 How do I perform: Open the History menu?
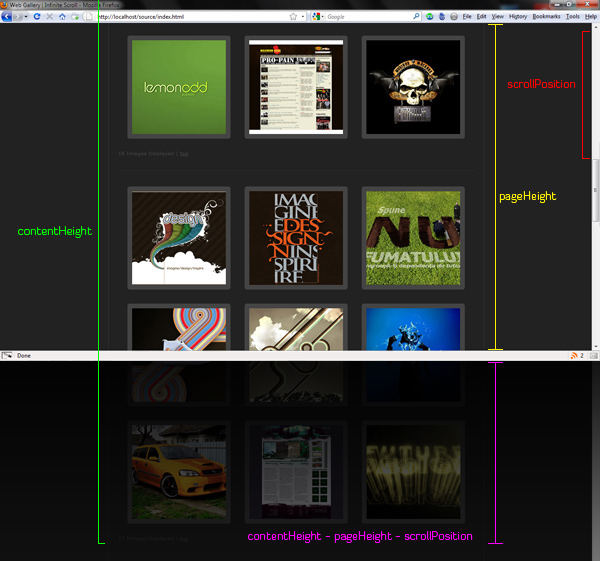point(518,16)
